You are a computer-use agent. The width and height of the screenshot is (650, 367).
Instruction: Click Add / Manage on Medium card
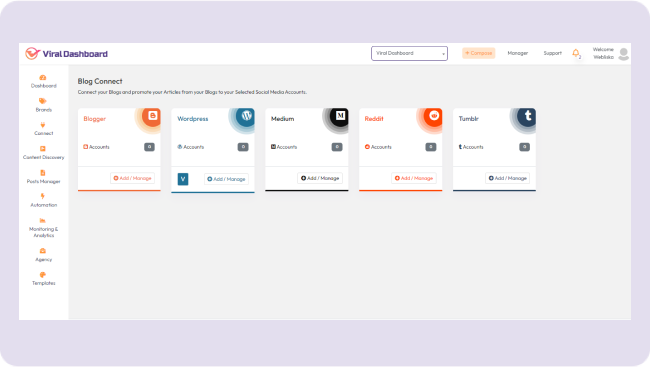click(320, 178)
